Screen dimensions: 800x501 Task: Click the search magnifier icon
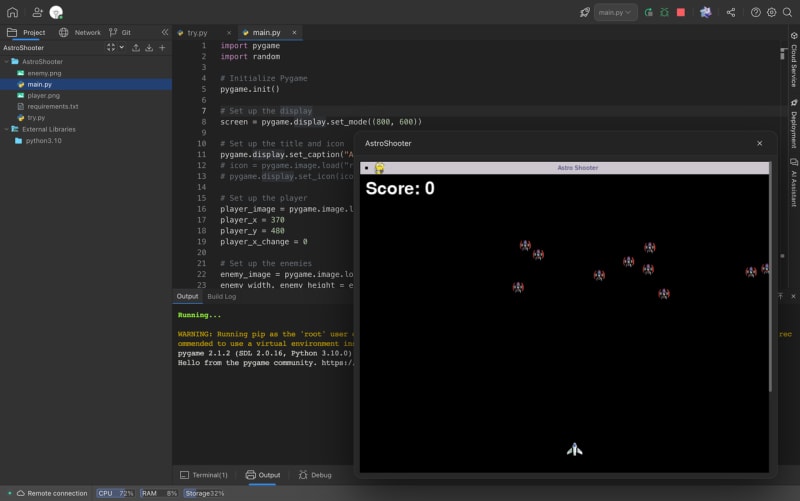pyautogui.click(x=787, y=12)
